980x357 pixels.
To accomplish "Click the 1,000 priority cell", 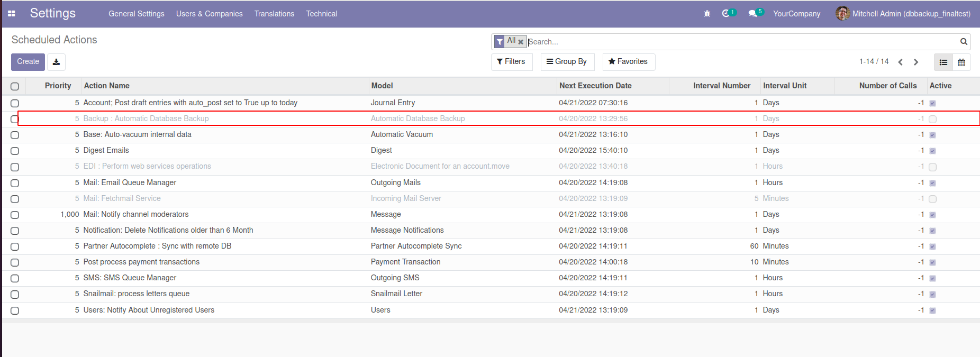I will 70,214.
